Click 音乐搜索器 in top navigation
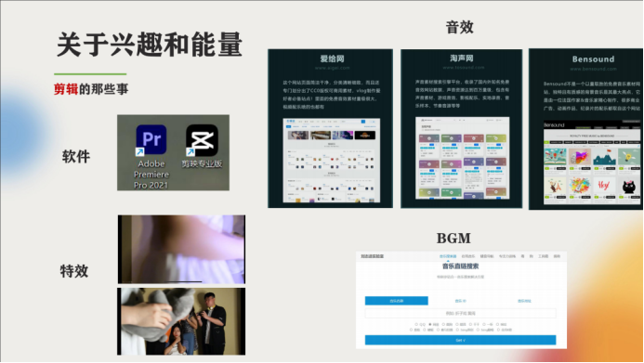 tap(448, 256)
